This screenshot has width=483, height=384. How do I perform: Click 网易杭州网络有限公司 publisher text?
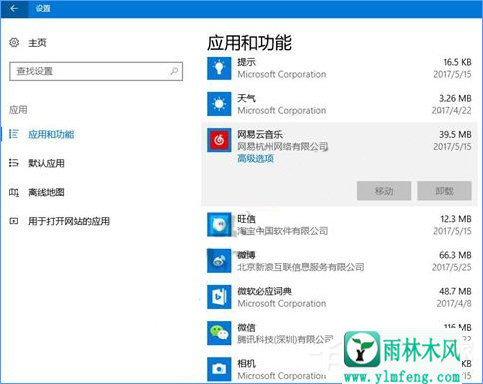point(283,146)
